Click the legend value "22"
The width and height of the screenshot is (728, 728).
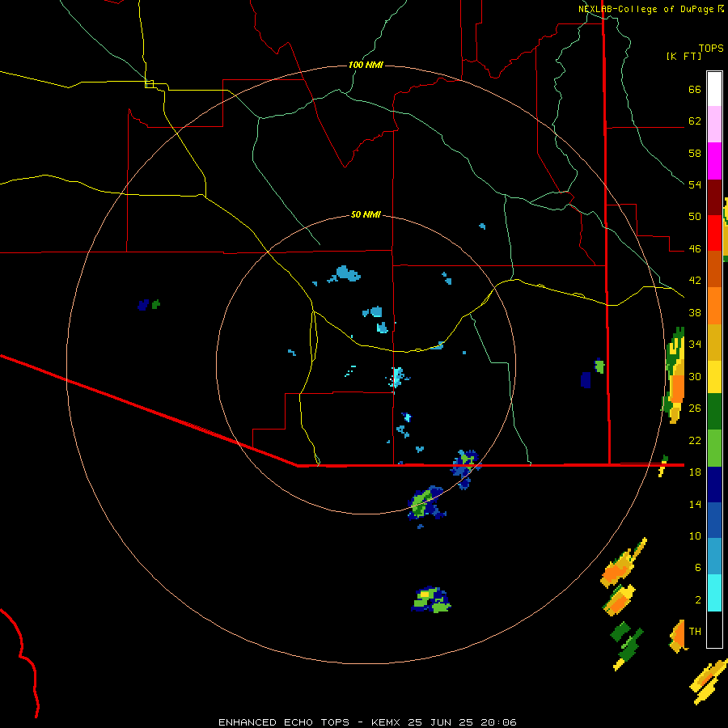(x=695, y=440)
